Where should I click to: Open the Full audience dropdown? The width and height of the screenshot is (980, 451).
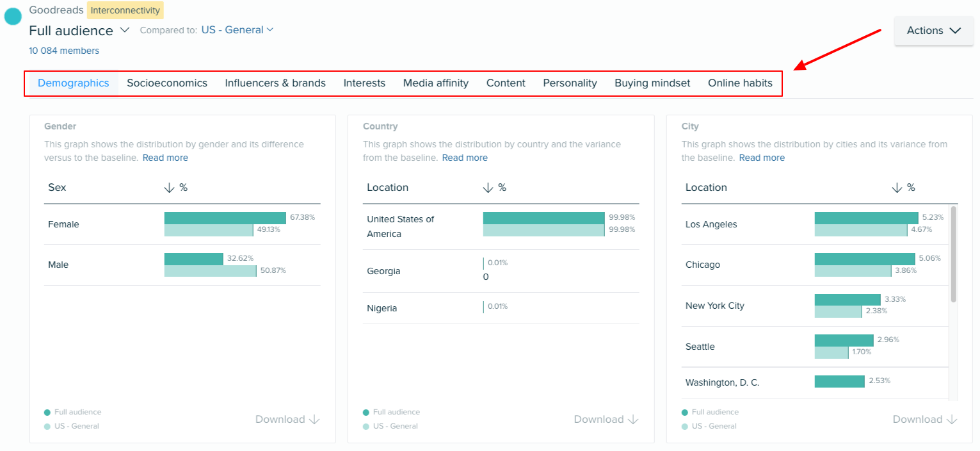click(79, 30)
